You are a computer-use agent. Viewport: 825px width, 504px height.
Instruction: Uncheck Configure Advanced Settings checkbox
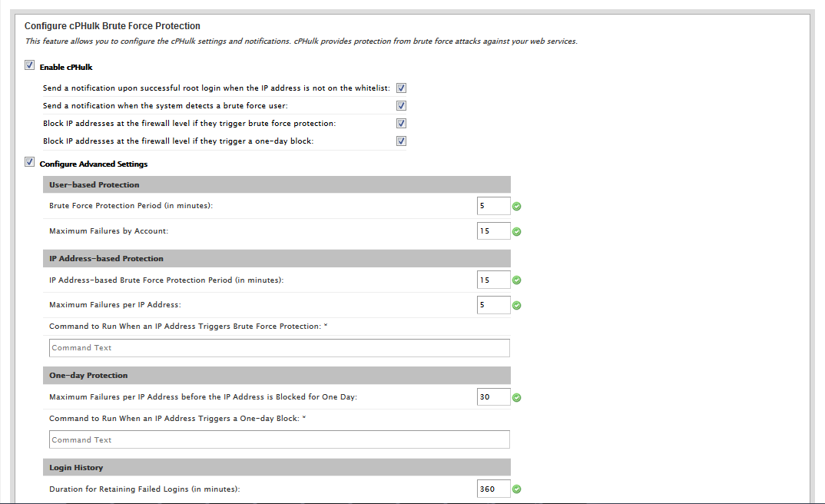29,162
